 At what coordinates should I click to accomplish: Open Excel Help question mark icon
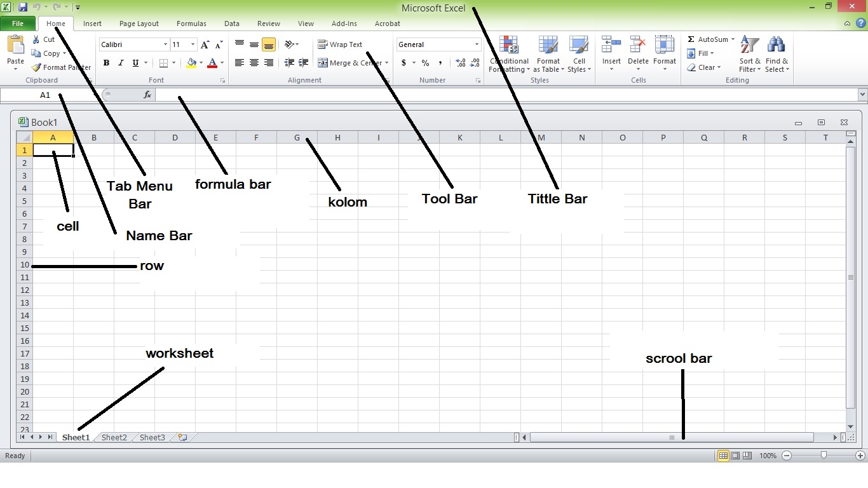(860, 24)
